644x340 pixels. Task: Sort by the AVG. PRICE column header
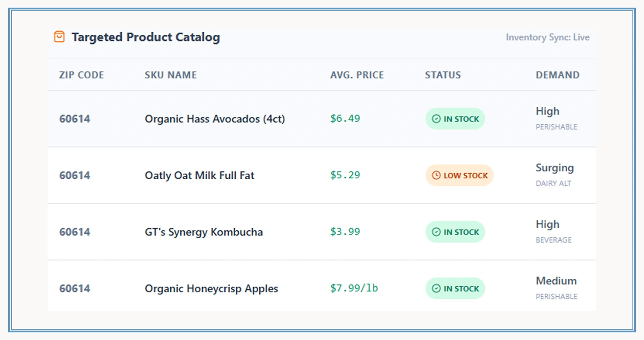pos(356,75)
